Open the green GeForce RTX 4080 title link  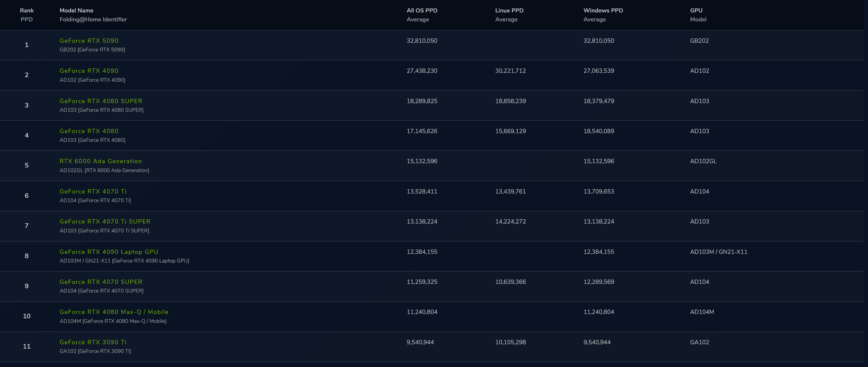click(x=89, y=131)
